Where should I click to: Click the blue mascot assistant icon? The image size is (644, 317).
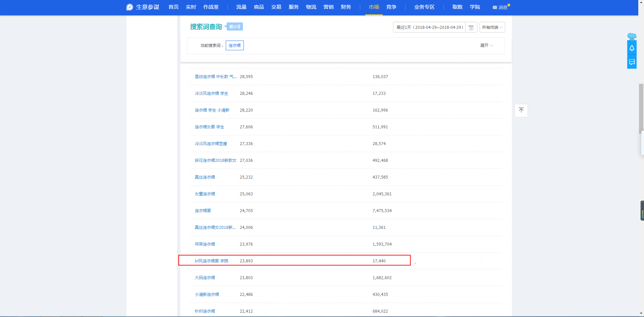[x=632, y=36]
